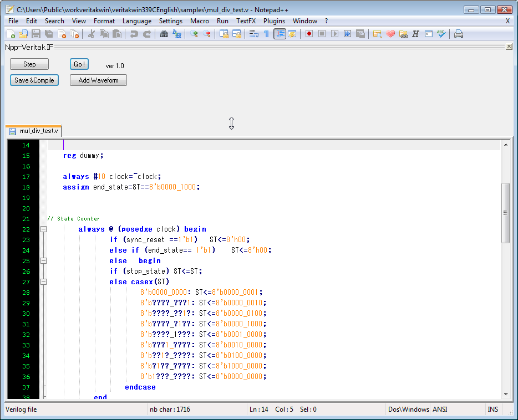Click 'reg dummy;' on line 15
Viewport: 518px width, 420px height.
tap(83, 155)
